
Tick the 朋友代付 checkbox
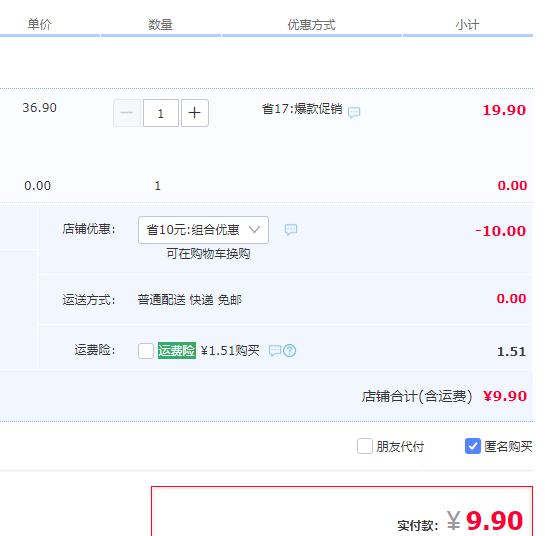click(x=365, y=446)
